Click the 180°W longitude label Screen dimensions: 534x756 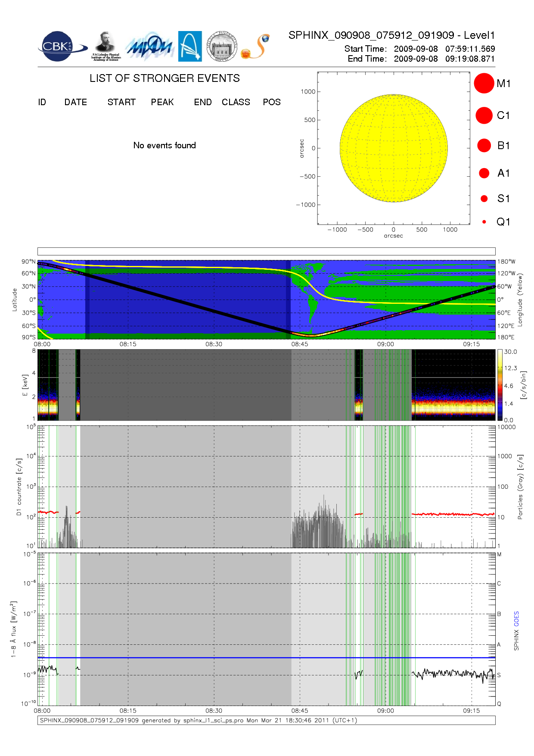[x=506, y=262]
